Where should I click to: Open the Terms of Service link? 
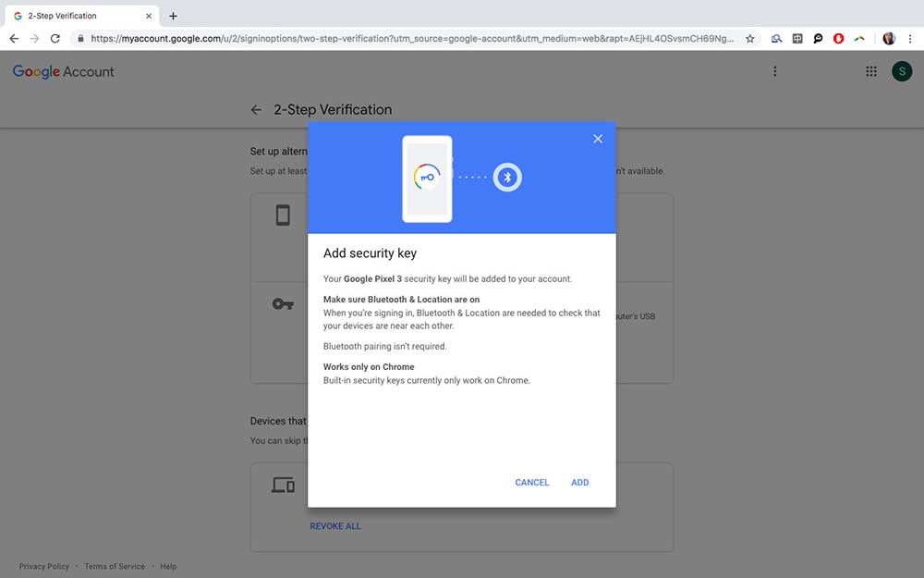click(x=115, y=566)
